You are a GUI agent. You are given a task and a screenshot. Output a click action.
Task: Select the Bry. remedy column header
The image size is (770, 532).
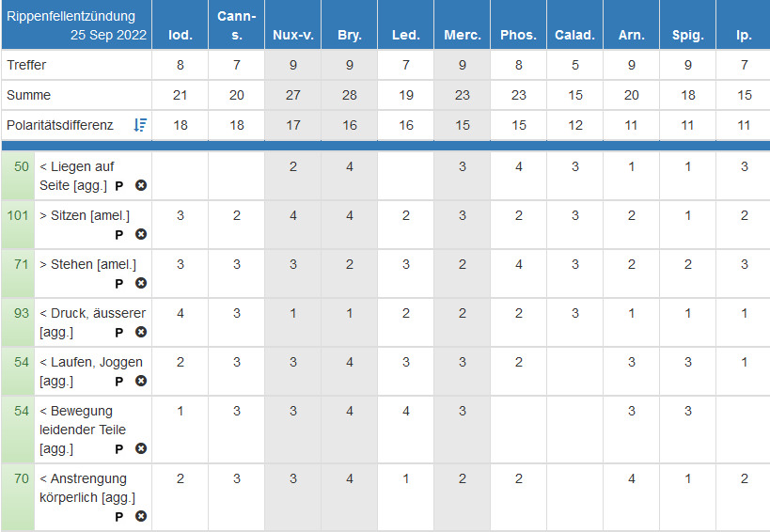click(349, 35)
